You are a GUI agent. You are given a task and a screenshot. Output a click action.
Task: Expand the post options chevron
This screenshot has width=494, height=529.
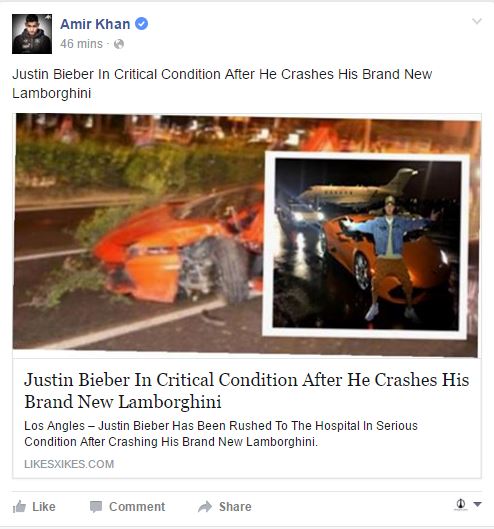click(x=476, y=22)
